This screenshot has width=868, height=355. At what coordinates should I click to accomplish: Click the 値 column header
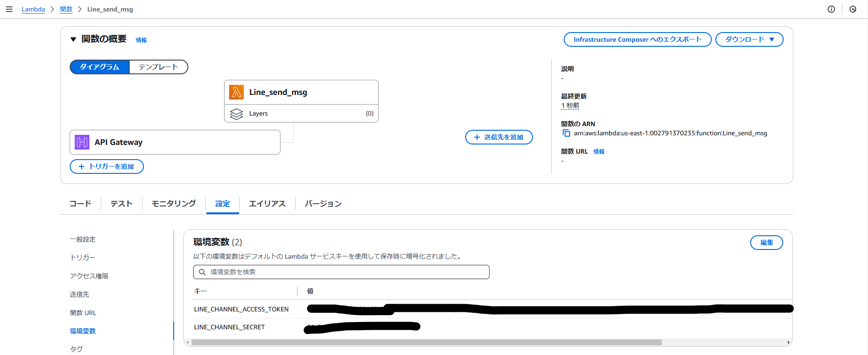tap(310, 291)
